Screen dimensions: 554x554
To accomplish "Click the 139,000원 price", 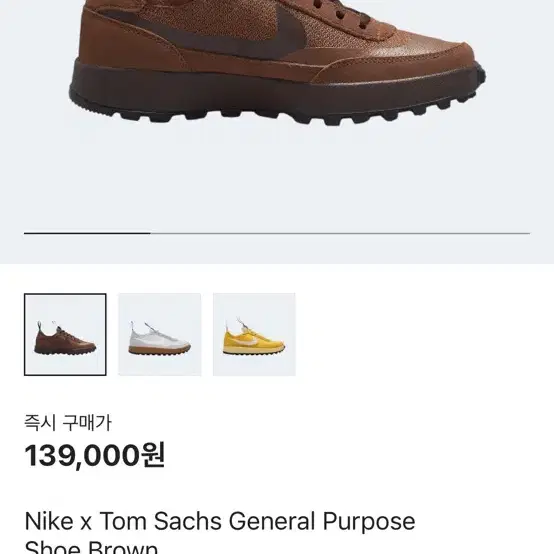I will click(x=95, y=455).
